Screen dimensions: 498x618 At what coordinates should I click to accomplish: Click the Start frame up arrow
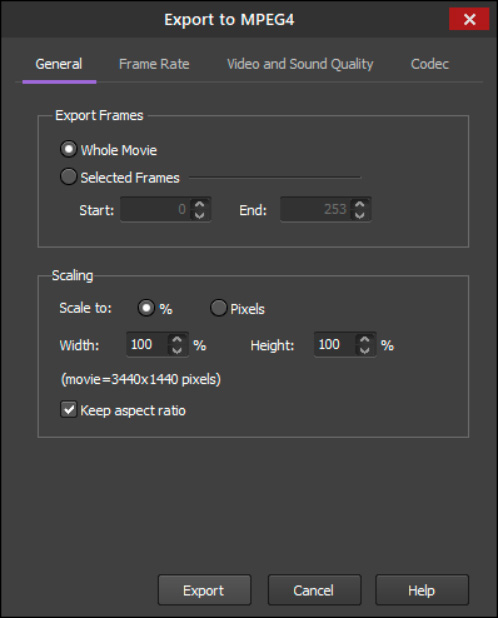click(200, 204)
